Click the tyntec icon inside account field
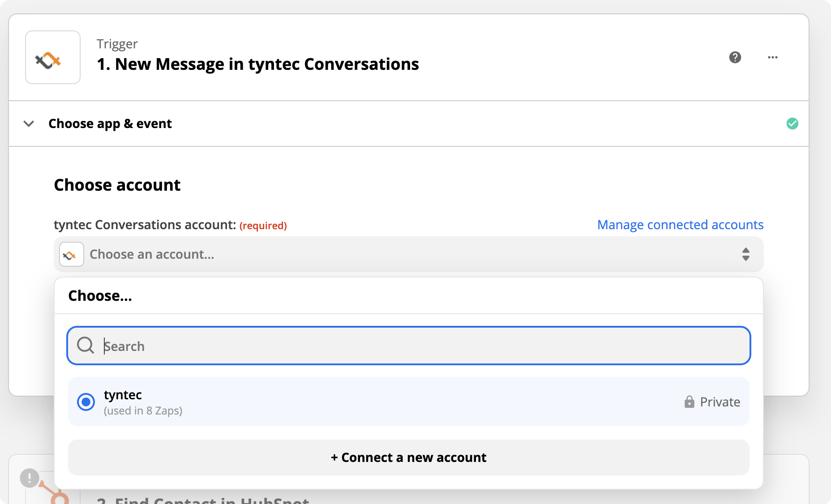 click(x=72, y=254)
